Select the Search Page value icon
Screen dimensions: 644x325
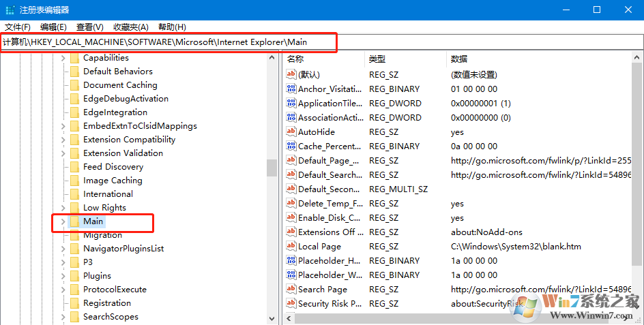point(291,290)
